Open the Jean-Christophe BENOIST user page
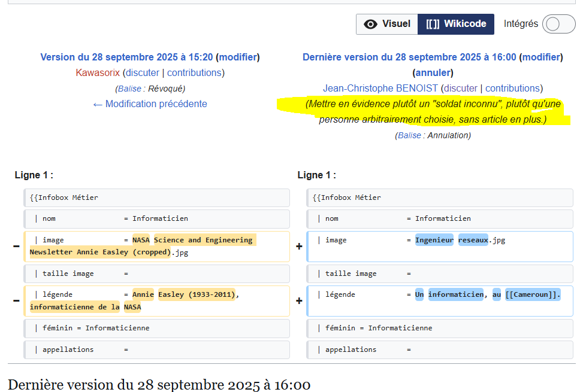 [x=380, y=89]
